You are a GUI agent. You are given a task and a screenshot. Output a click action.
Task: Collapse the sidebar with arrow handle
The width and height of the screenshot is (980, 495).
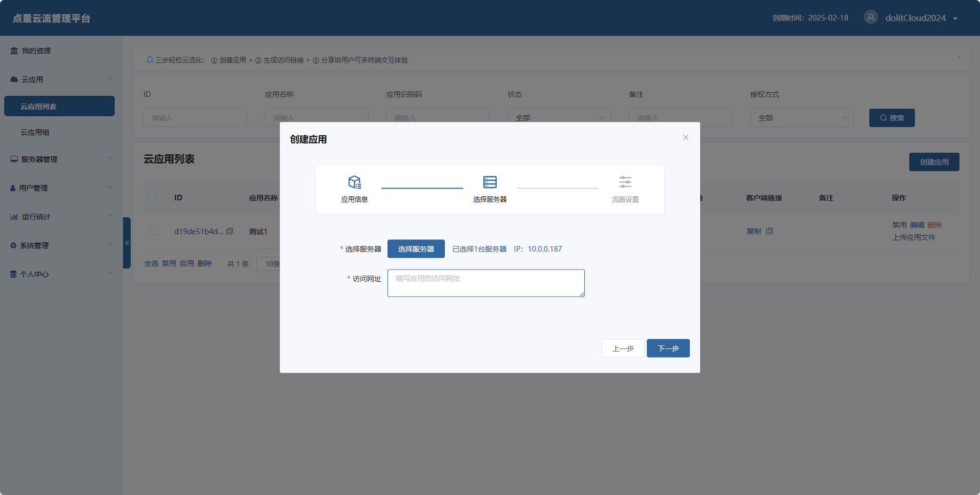pos(127,243)
